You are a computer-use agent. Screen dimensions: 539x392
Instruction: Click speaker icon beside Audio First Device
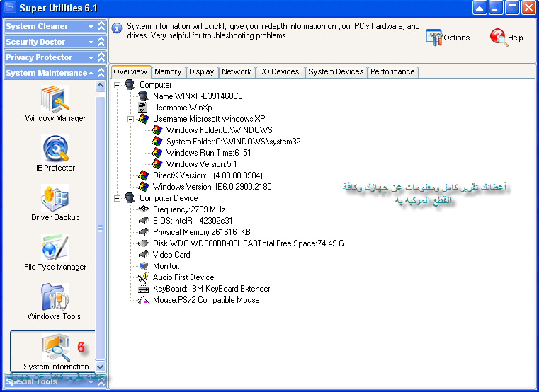(143, 277)
